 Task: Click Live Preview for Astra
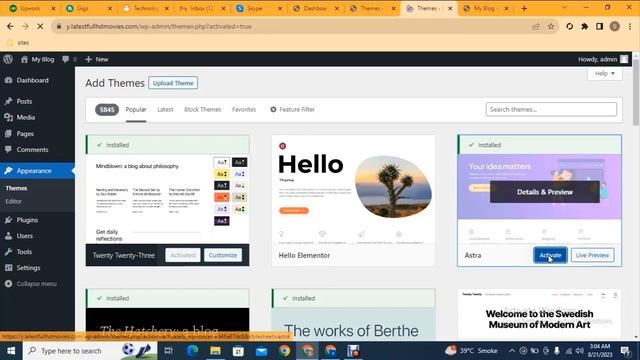[593, 255]
